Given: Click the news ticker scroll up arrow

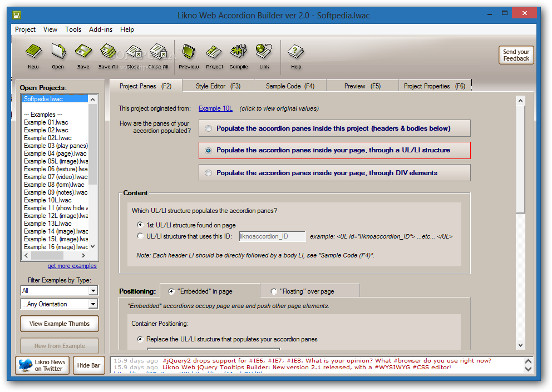Looking at the screenshot, I should coord(528,361).
